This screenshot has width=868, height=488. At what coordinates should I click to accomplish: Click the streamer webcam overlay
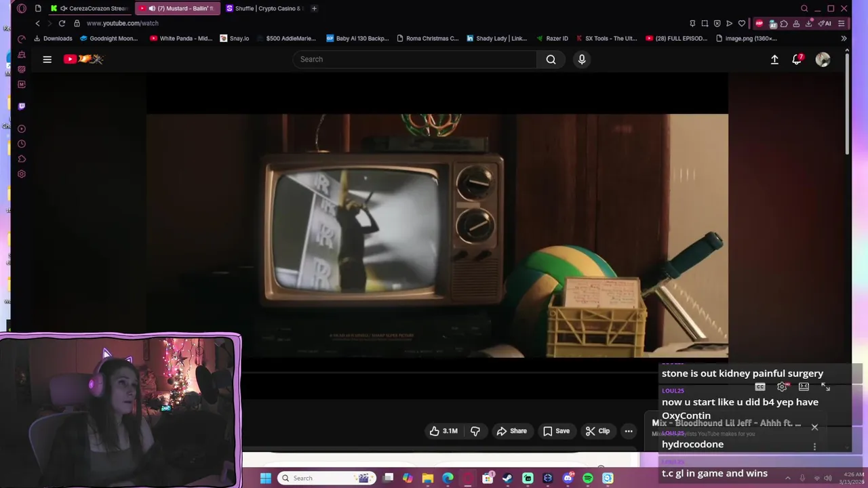121,411
